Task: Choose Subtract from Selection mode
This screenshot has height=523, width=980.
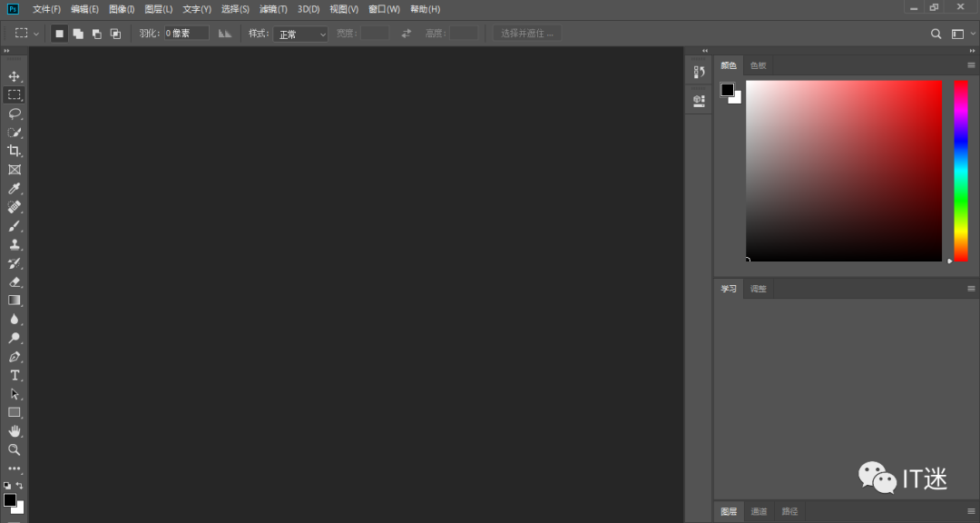Action: pos(97,34)
